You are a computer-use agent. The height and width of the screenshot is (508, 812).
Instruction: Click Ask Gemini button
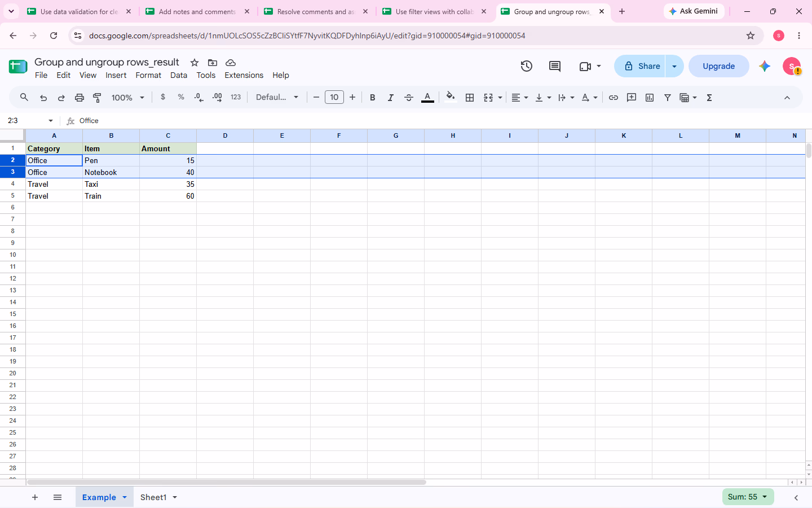coord(694,11)
